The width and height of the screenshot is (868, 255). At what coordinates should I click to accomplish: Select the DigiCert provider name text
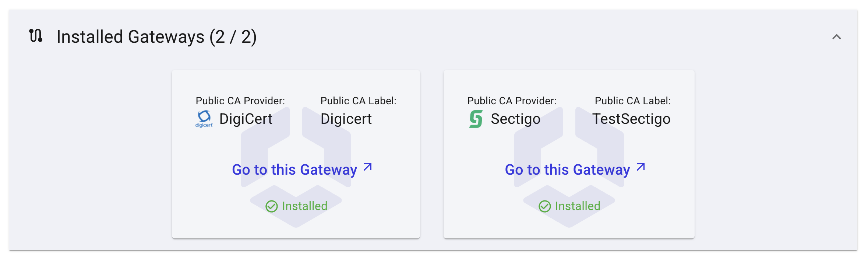coord(246,119)
